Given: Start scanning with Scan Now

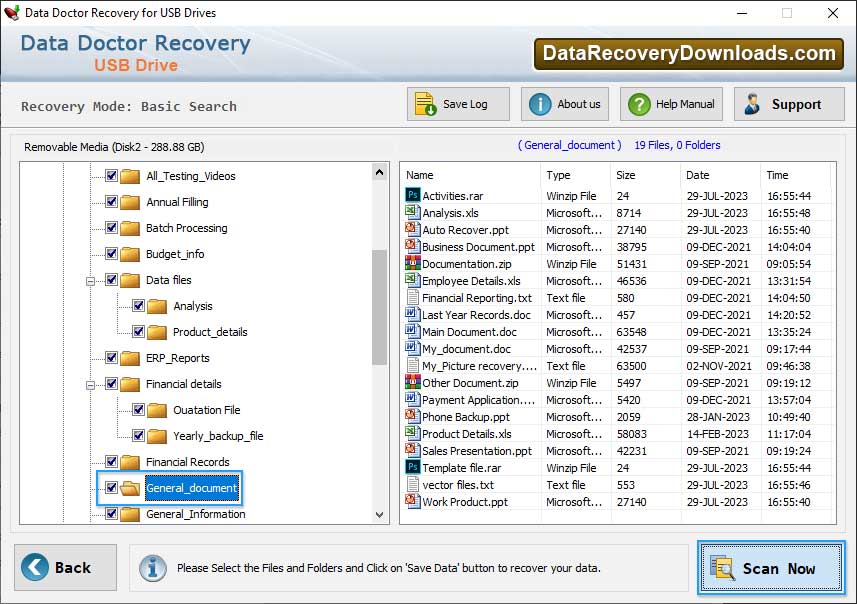Looking at the screenshot, I should pos(771,568).
